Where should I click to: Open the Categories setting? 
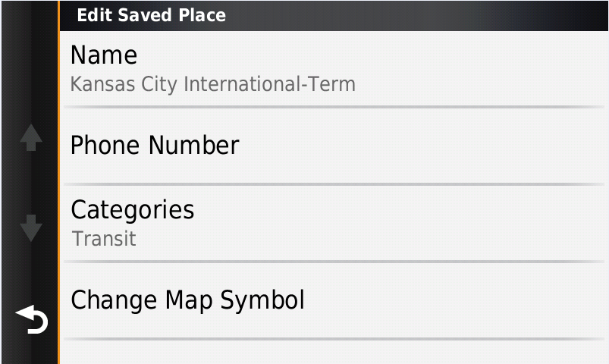334,224
